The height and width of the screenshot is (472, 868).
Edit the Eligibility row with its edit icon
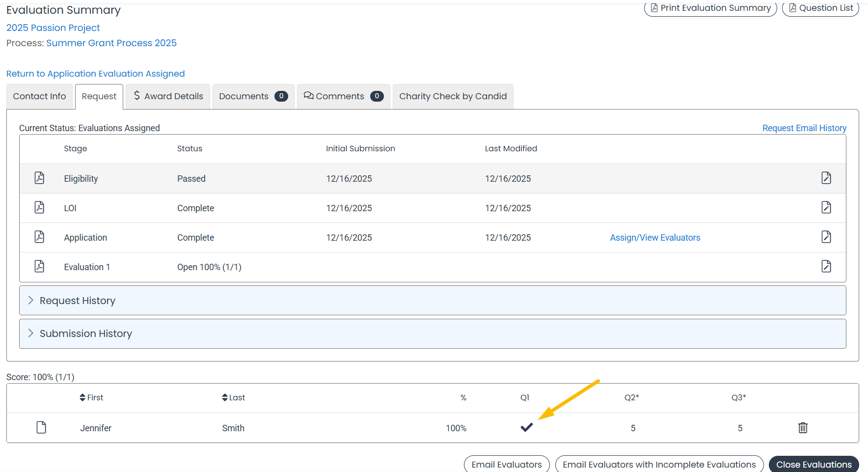click(826, 178)
